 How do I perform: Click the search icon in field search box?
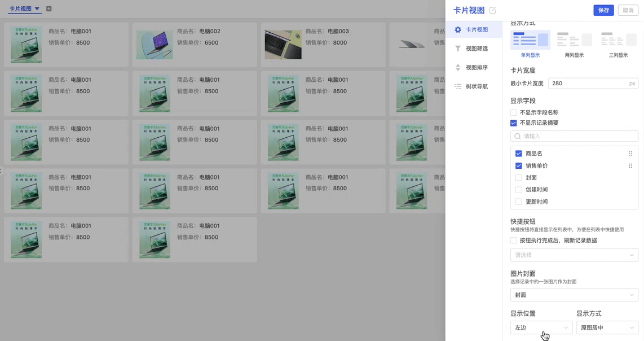[x=518, y=136]
